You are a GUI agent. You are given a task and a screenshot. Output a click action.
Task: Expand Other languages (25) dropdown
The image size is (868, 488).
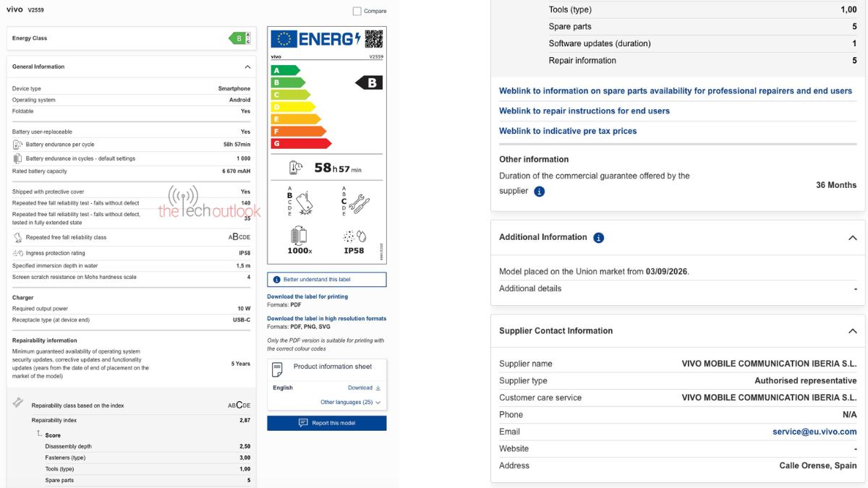350,402
